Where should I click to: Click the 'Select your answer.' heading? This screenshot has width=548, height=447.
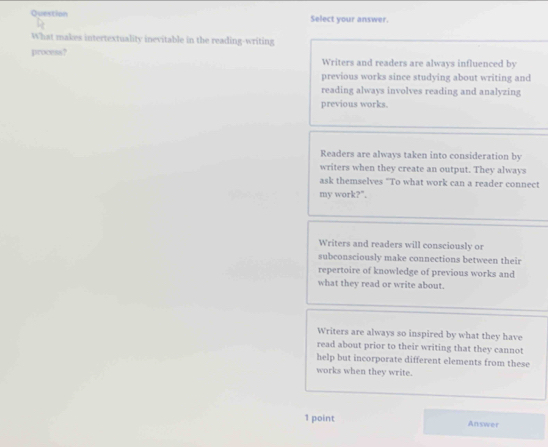click(x=349, y=19)
